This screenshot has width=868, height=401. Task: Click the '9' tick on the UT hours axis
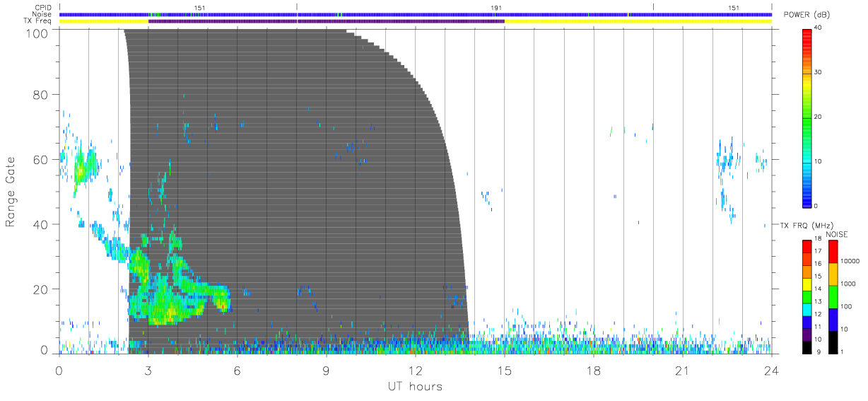tap(326, 370)
